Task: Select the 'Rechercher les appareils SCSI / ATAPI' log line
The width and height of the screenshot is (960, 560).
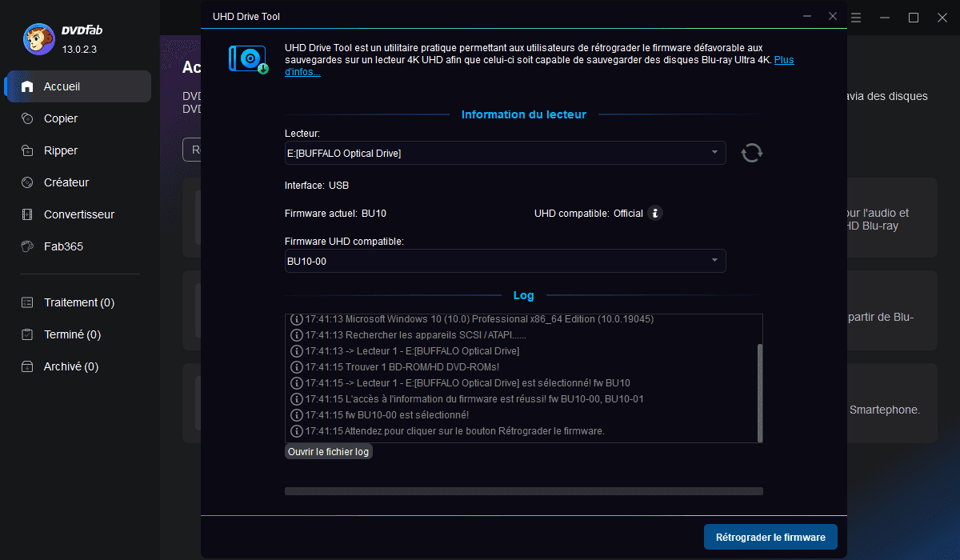Action: point(409,335)
